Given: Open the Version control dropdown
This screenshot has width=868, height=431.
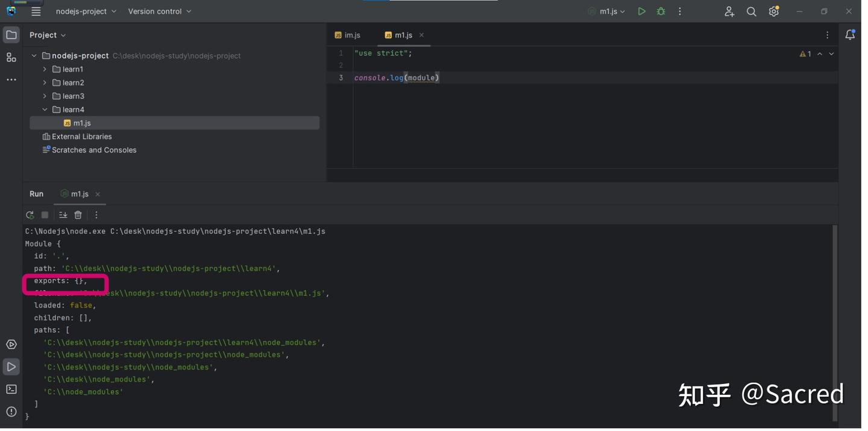Looking at the screenshot, I should 159,11.
